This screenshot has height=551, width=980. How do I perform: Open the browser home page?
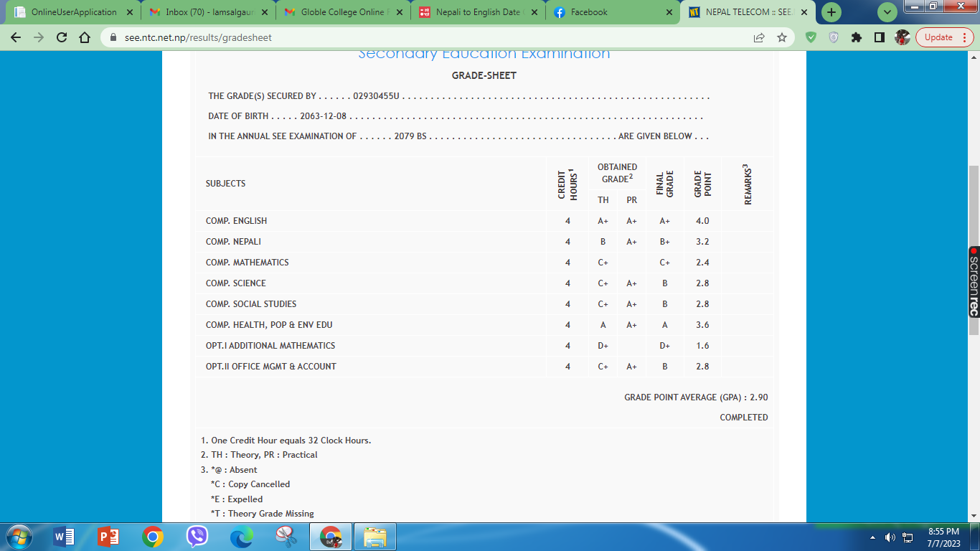coord(85,38)
